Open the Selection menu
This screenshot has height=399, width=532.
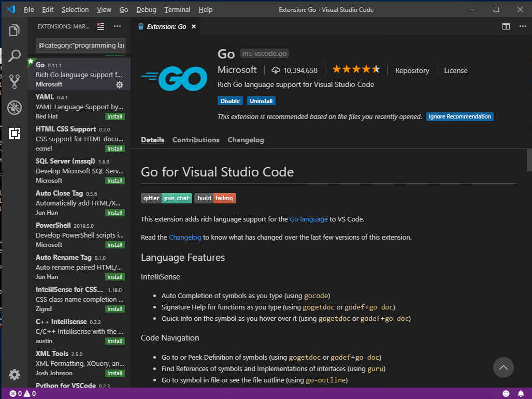(x=75, y=9)
